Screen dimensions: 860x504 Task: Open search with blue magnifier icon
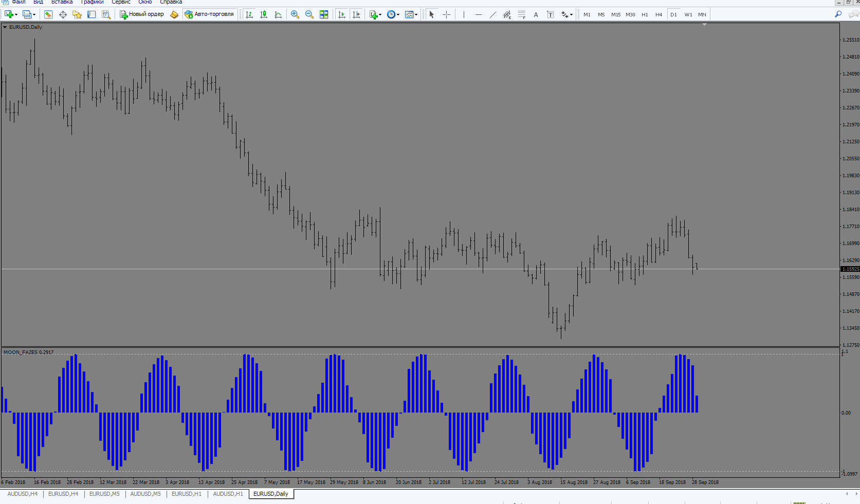[x=838, y=14]
